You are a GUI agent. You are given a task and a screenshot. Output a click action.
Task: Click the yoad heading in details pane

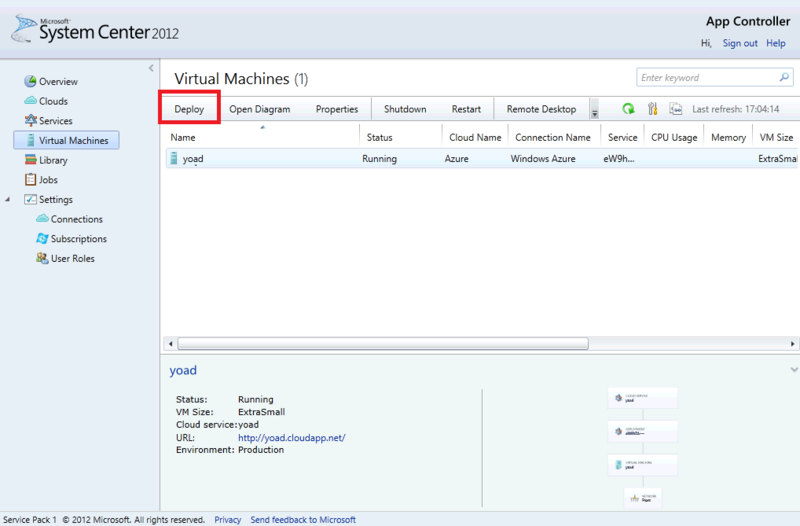(x=183, y=370)
